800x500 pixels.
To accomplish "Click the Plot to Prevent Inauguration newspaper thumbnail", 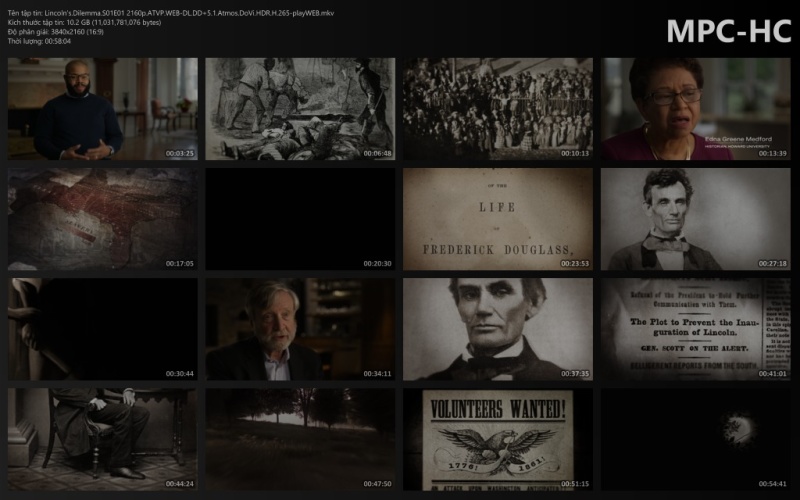I will (x=695, y=329).
